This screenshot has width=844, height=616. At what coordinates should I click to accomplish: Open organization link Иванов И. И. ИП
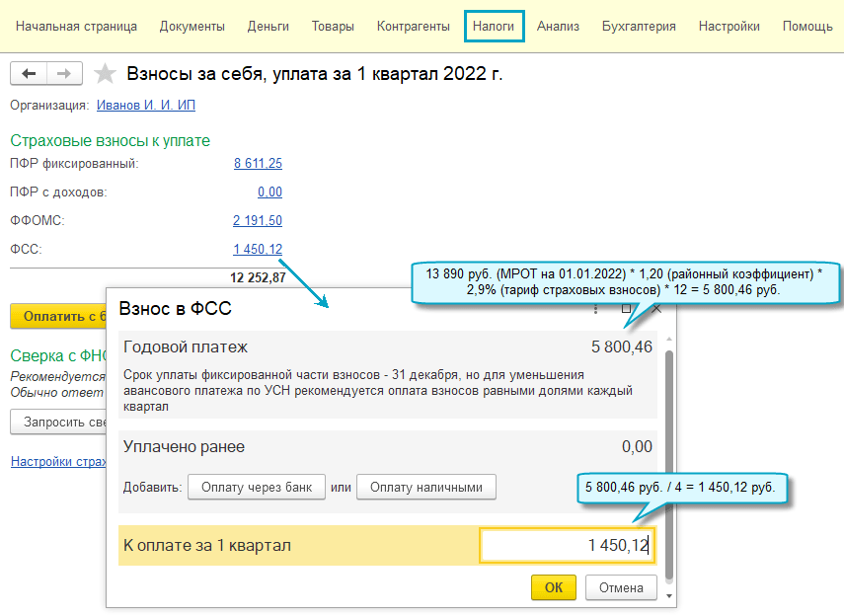tap(139, 105)
